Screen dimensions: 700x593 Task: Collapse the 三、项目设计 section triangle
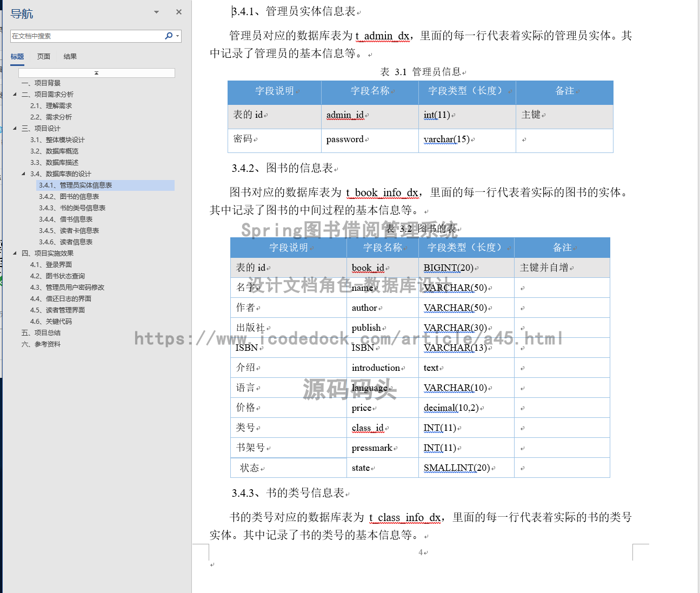(x=15, y=128)
